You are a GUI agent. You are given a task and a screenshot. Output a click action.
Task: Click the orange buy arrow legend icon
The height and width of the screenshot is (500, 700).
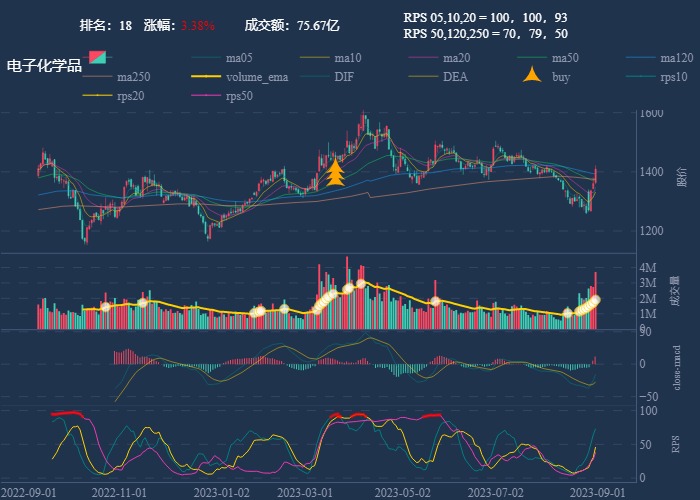(x=533, y=76)
